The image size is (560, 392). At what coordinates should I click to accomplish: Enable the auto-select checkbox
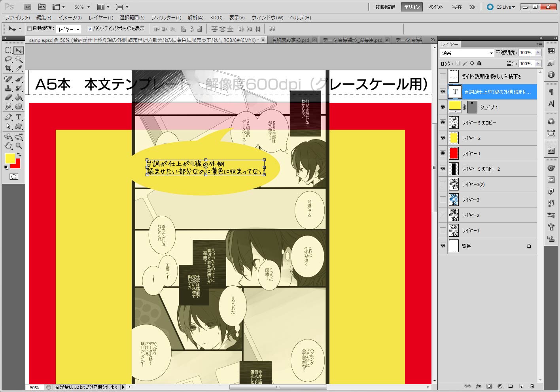pyautogui.click(x=29, y=28)
